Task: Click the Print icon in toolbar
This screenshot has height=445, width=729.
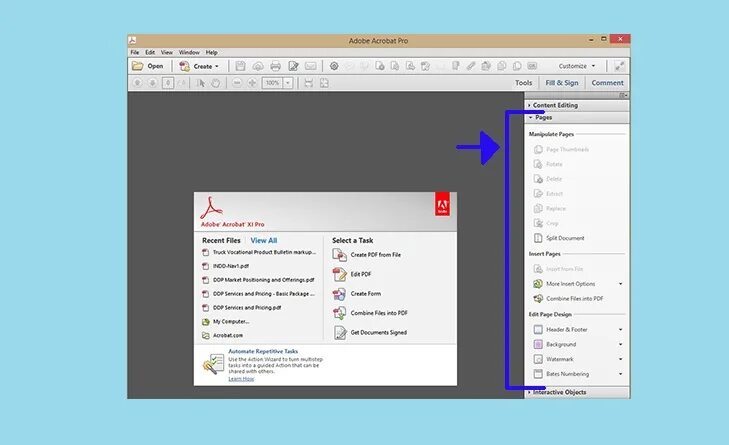Action: tap(275, 66)
